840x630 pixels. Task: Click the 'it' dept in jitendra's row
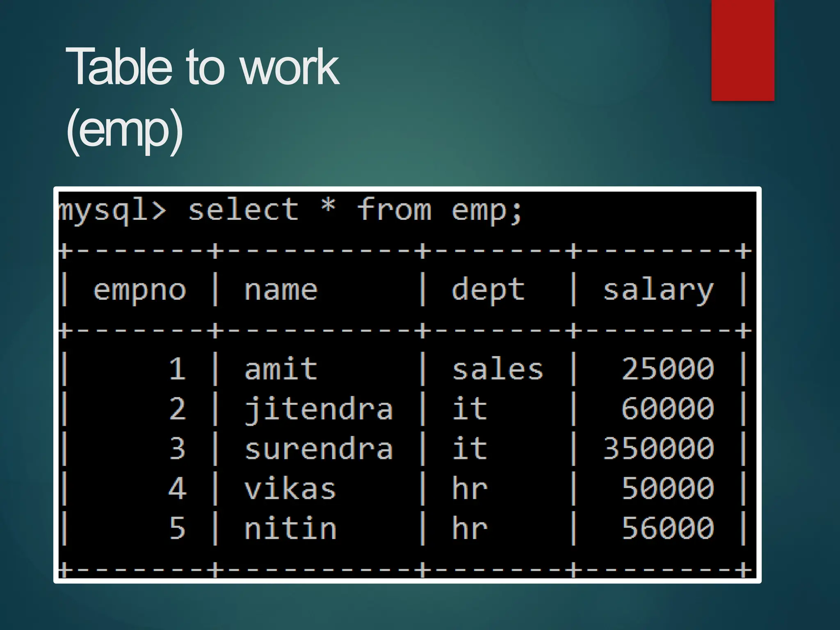coord(470,408)
